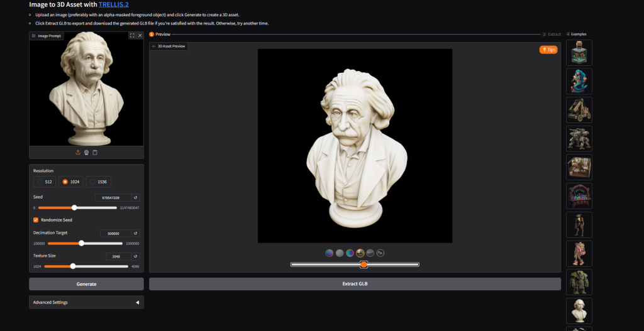Screen dimensions: 644x331
Task: Open the Image Prompt in fullscreen view
Action: (132, 36)
